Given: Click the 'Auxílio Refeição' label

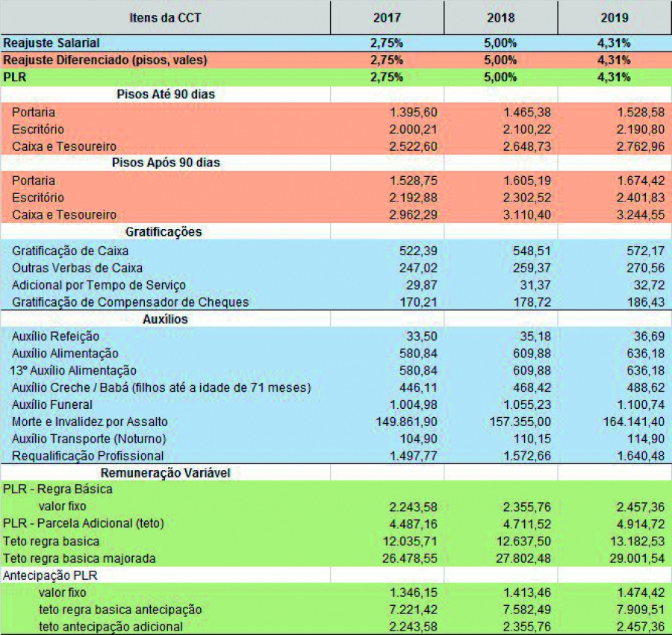Looking at the screenshot, I should pos(55,337).
